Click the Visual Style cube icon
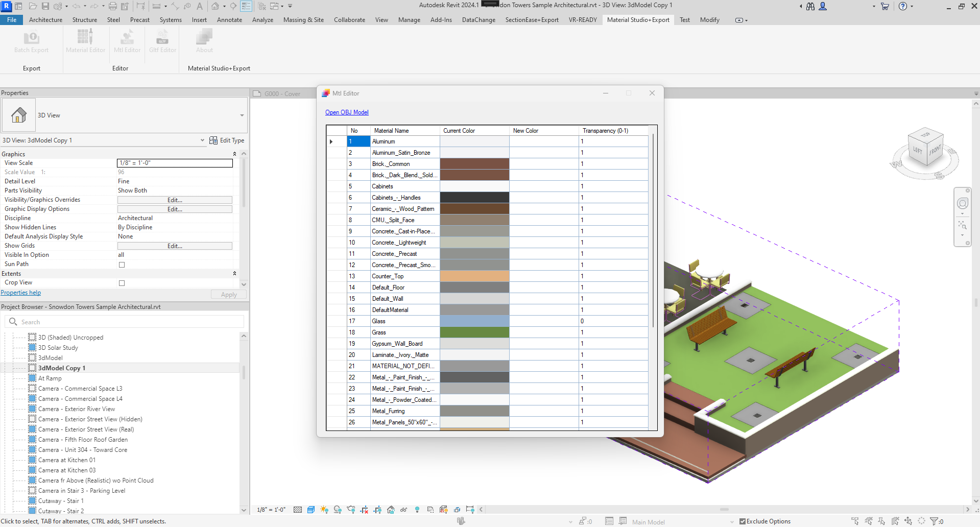980x527 pixels. (x=311, y=510)
